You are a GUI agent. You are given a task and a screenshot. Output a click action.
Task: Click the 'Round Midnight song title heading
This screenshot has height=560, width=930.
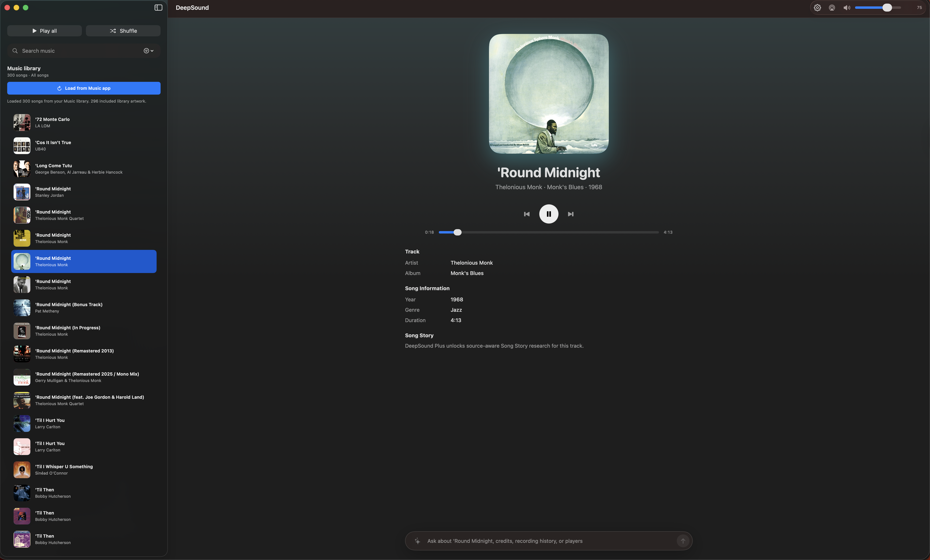[x=548, y=173]
